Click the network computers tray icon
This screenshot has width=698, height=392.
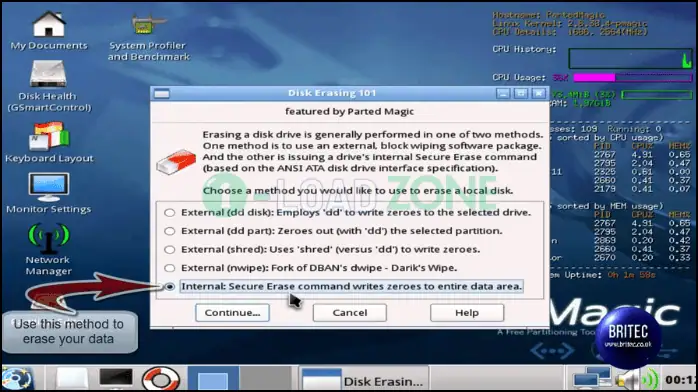[592, 378]
